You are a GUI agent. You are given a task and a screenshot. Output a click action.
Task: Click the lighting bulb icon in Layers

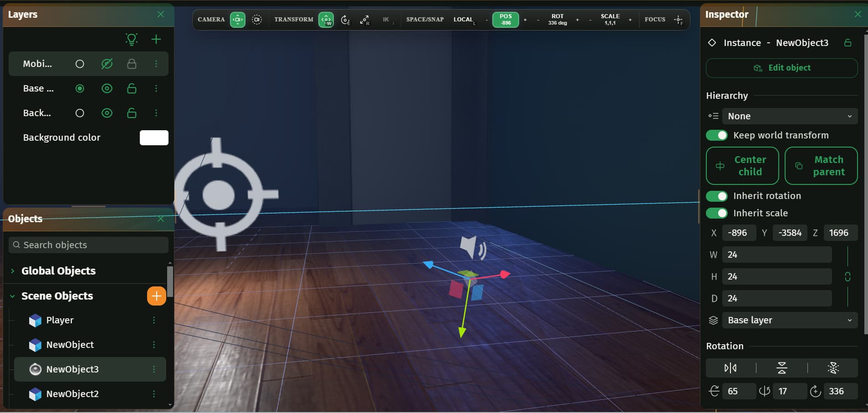132,39
